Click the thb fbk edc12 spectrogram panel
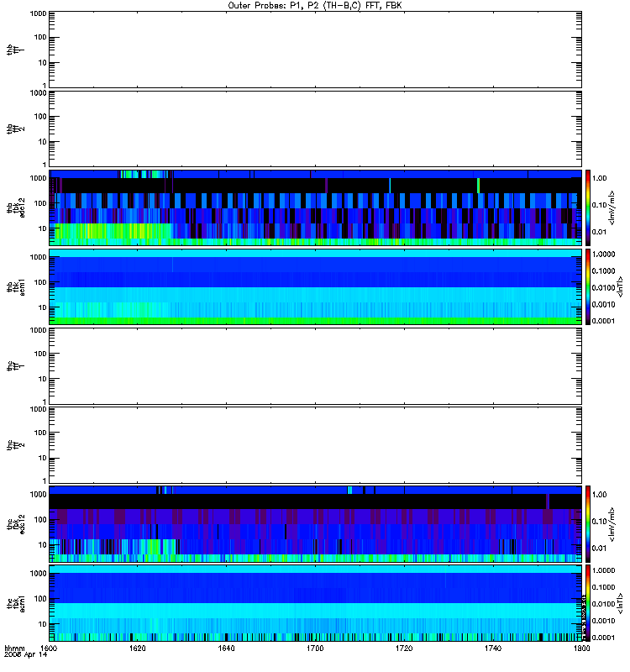The image size is (630, 672). 315,207
